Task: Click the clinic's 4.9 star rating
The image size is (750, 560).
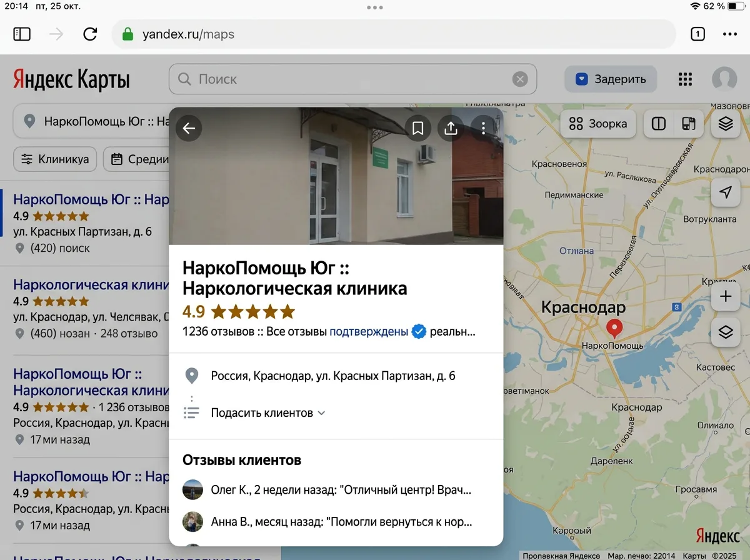Action: click(x=238, y=311)
